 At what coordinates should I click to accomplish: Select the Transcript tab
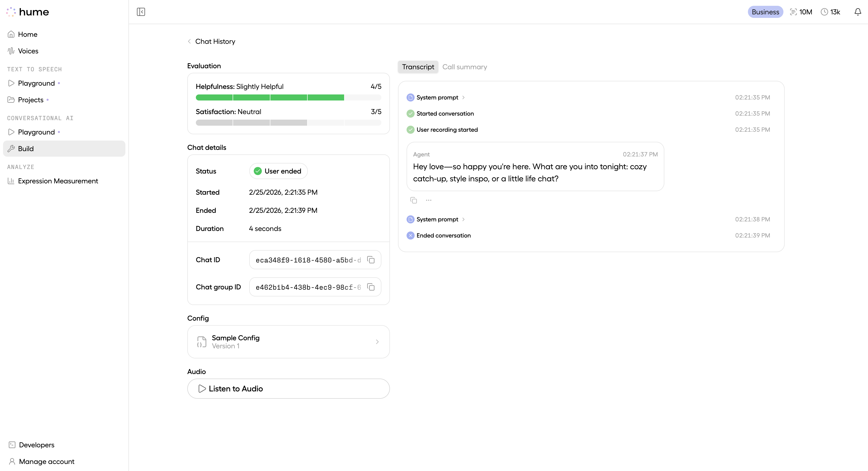(418, 67)
